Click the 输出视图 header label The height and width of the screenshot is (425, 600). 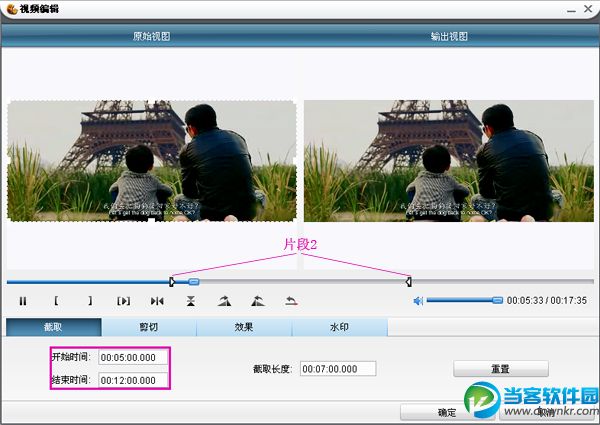449,36
